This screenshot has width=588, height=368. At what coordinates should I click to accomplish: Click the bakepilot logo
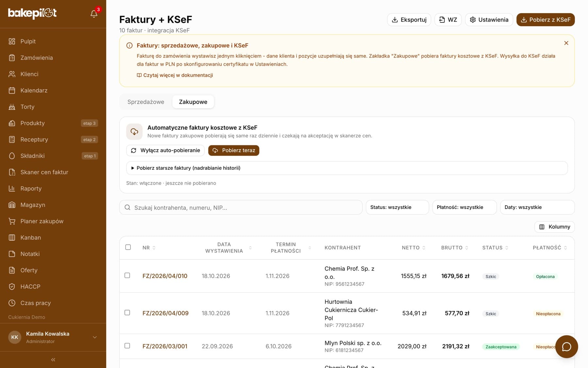pyautogui.click(x=32, y=13)
